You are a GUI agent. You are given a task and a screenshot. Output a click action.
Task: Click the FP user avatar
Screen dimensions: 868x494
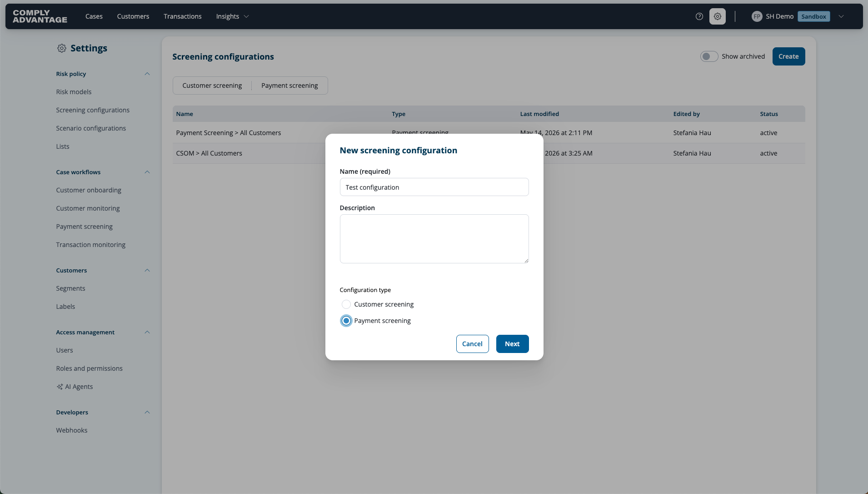point(757,16)
